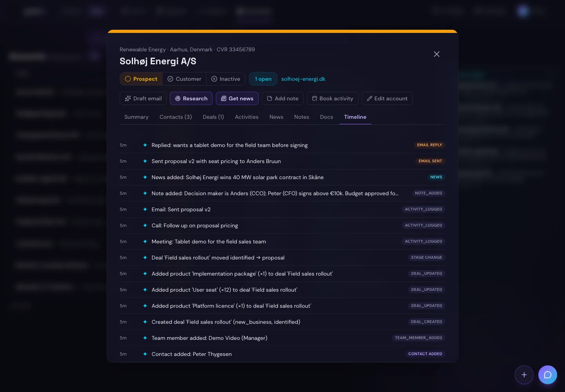The width and height of the screenshot is (565, 392).
Task: Click the EMAIL REPLY tag
Action: [x=429, y=145]
